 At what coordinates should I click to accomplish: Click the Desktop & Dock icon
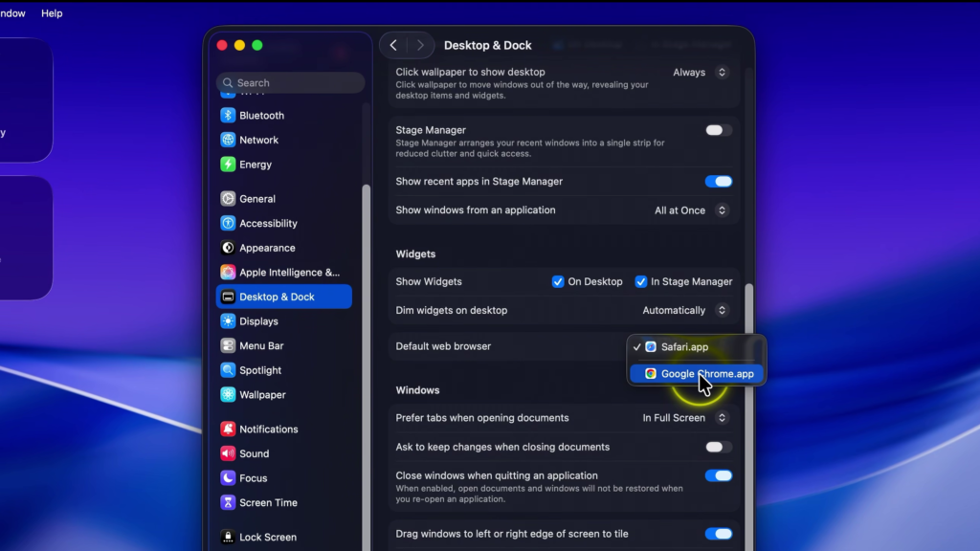tap(228, 297)
